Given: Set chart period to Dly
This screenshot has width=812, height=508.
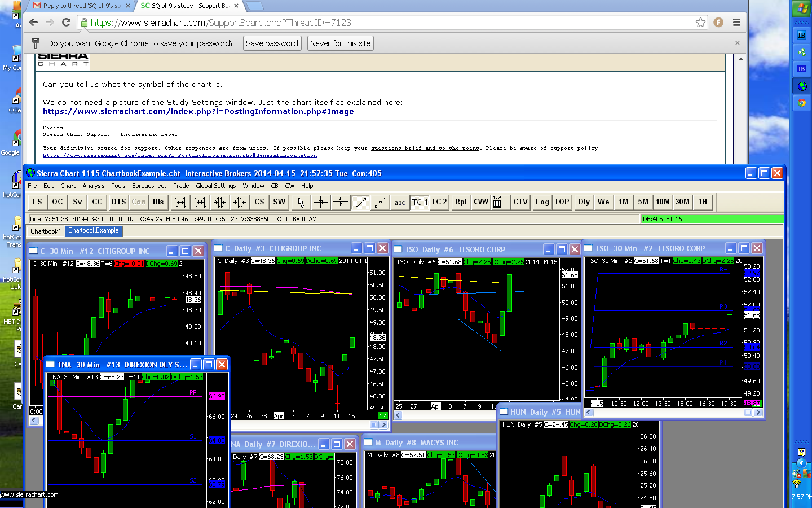Looking at the screenshot, I should pos(584,202).
